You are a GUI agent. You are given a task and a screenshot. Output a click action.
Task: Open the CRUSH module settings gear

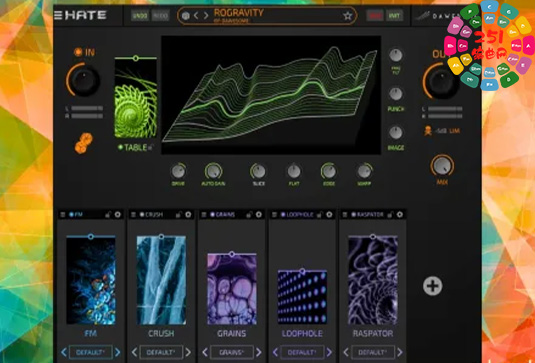(188, 215)
